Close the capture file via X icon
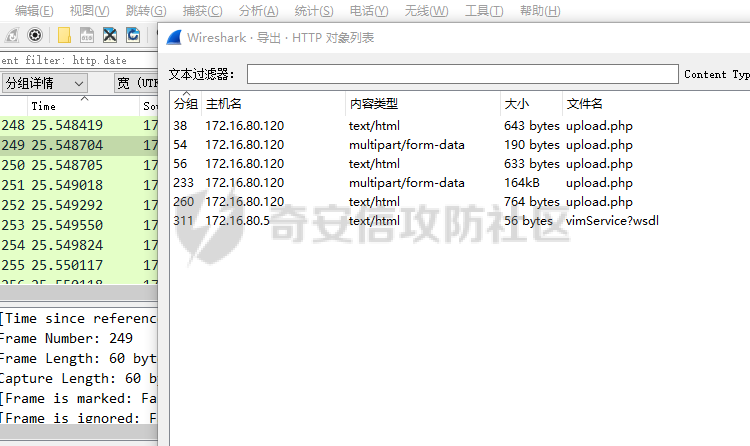 (x=109, y=36)
